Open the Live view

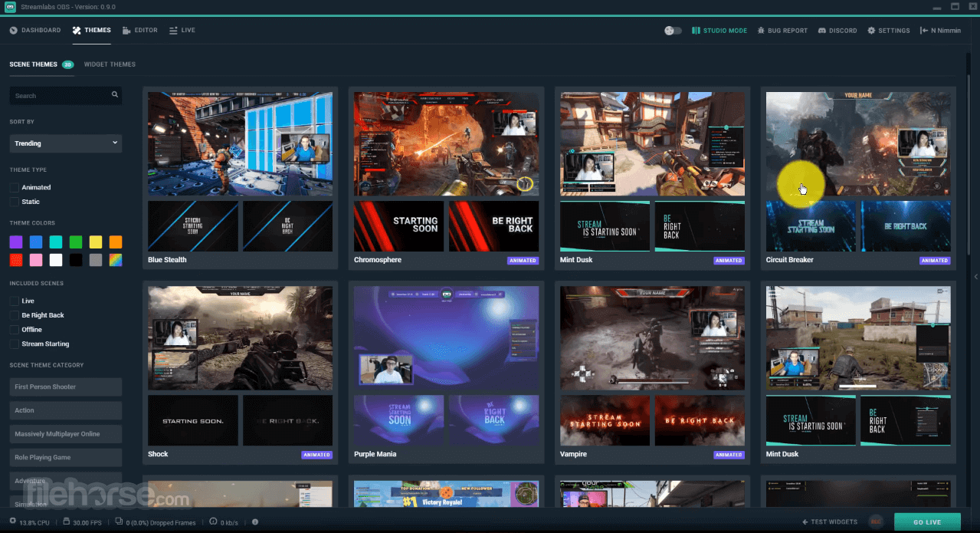[x=182, y=30]
